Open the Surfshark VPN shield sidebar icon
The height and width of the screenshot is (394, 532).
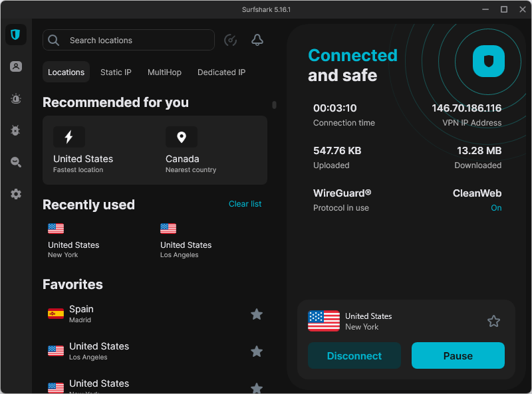click(15, 35)
